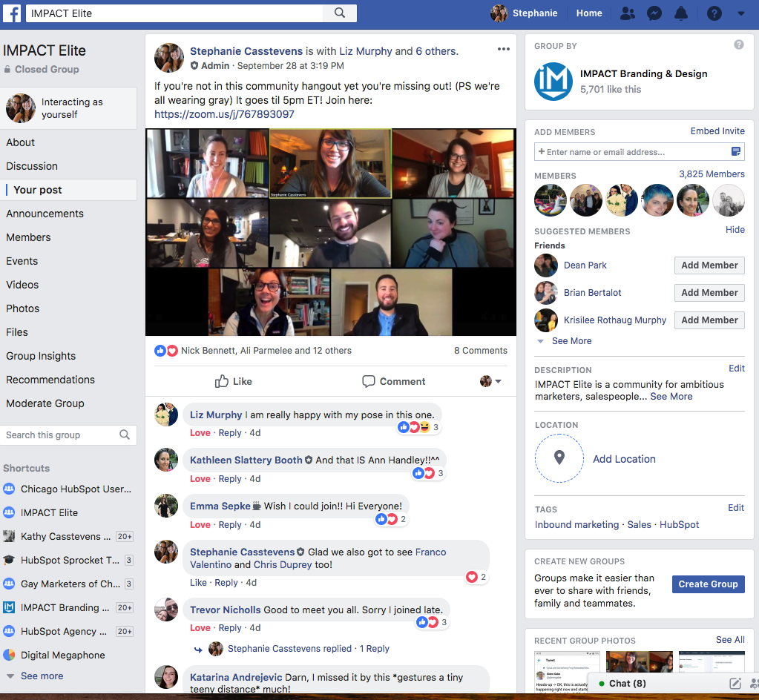This screenshot has width=759, height=700.
Task: Click the help icon in Group By panel
Action: (x=739, y=44)
